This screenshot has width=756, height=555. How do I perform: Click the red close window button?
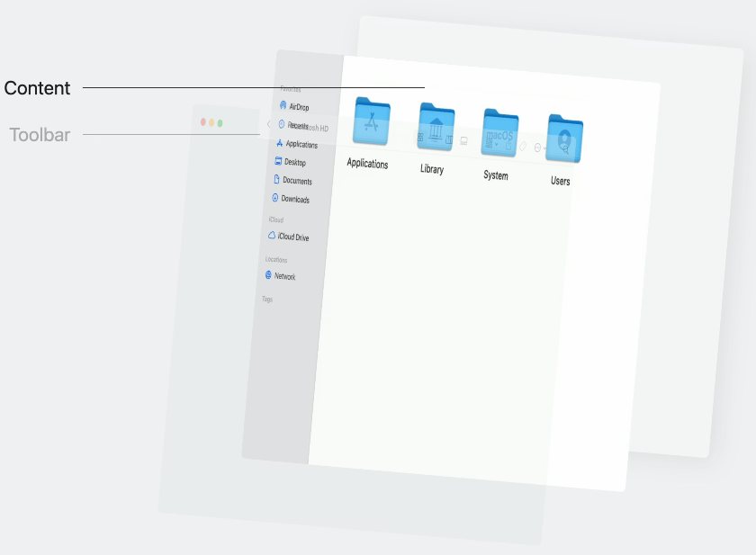[203, 122]
